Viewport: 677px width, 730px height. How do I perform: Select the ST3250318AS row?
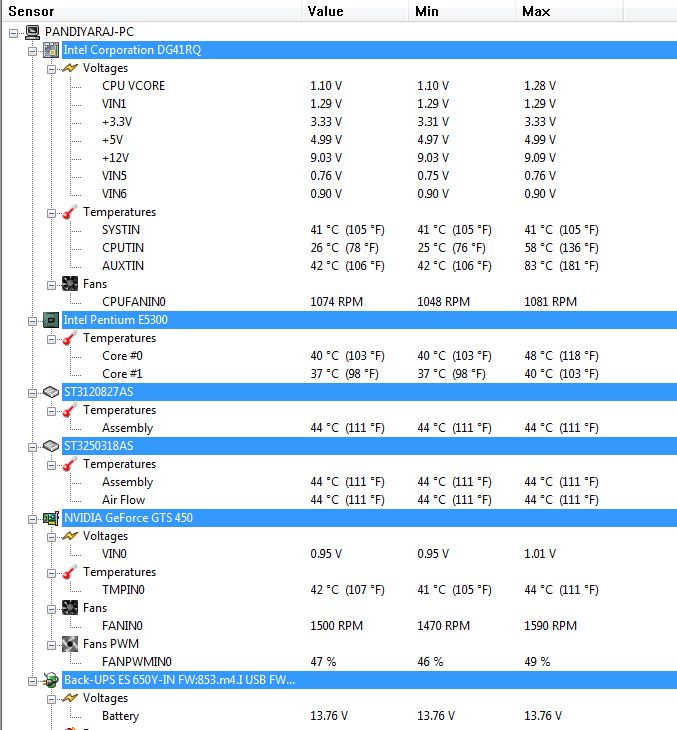(369, 446)
